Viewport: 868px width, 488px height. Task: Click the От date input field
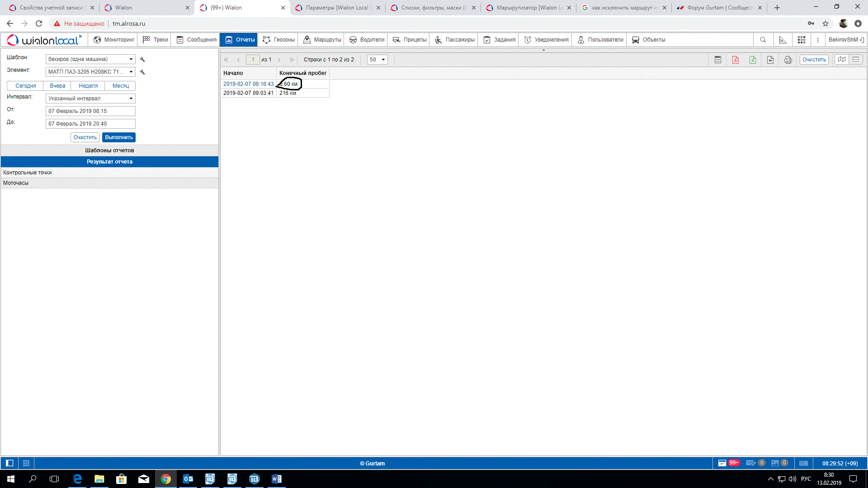coord(90,111)
